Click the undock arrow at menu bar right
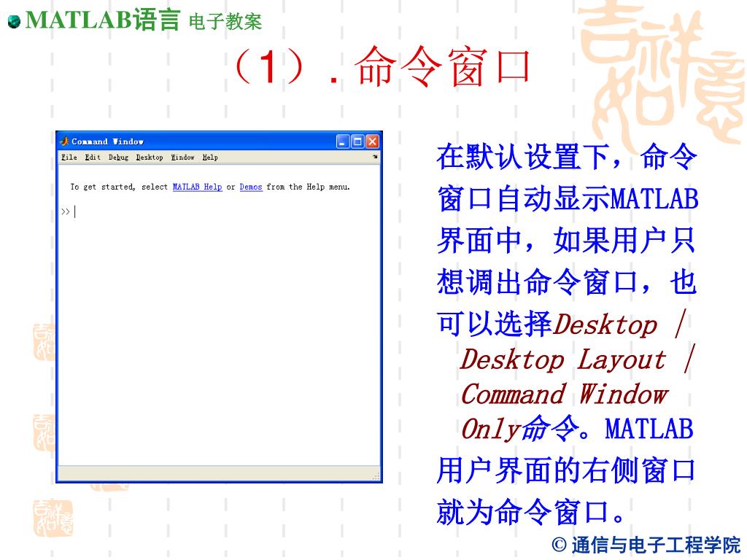The image size is (747, 560). click(375, 157)
